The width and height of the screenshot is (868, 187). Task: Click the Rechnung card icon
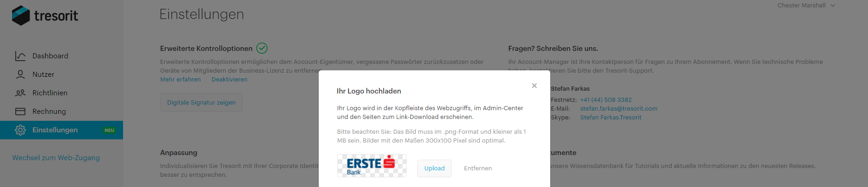(20, 112)
